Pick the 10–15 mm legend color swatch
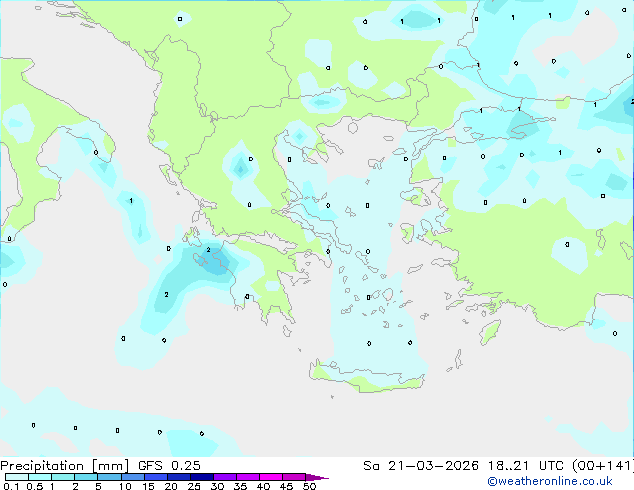The width and height of the screenshot is (634, 490). (x=132, y=477)
